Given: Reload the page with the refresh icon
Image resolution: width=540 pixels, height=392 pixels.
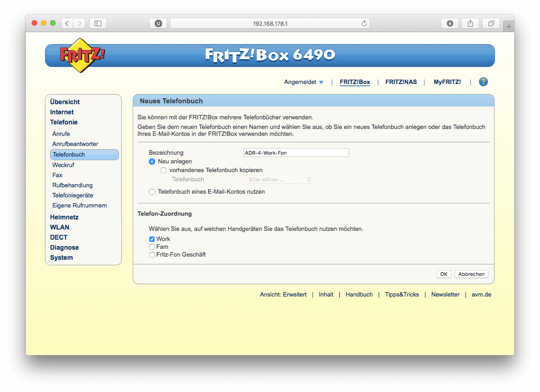Looking at the screenshot, I should [364, 23].
